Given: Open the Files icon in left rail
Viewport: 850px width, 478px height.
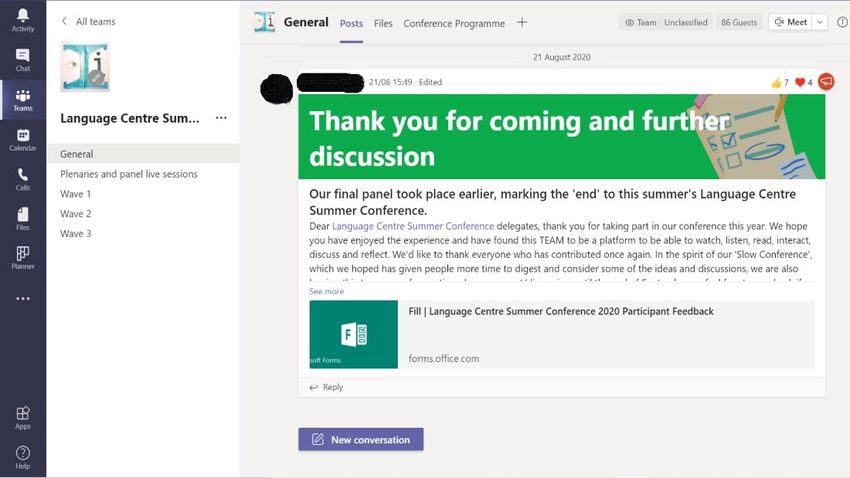Looking at the screenshot, I should coord(23,219).
